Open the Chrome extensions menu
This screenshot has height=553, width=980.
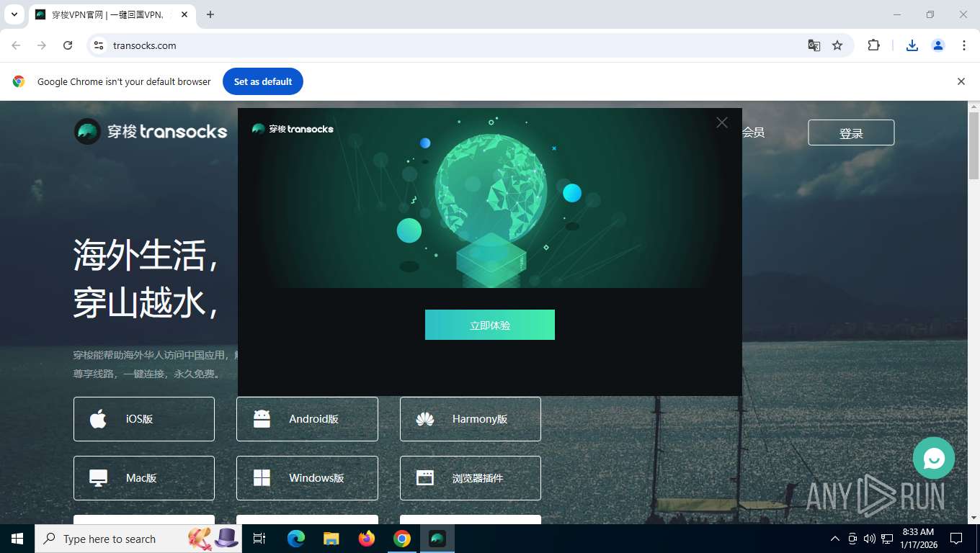[873, 45]
